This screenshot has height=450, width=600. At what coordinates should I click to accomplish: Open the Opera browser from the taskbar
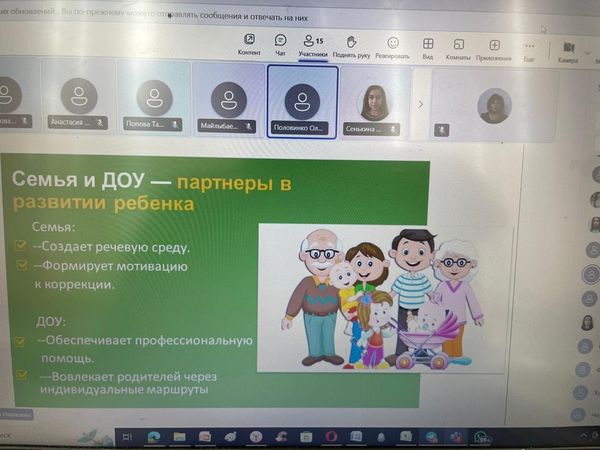point(330,436)
